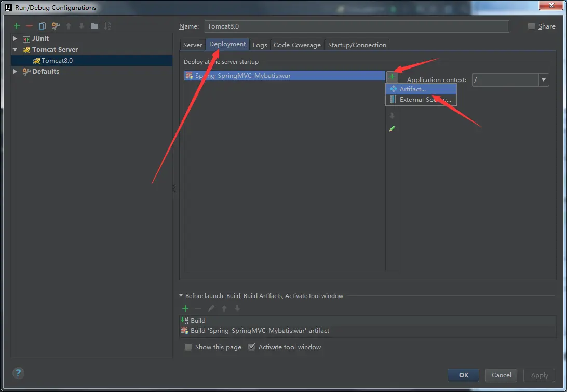
Task: Click the Tomcat Server label
Action: coord(55,49)
